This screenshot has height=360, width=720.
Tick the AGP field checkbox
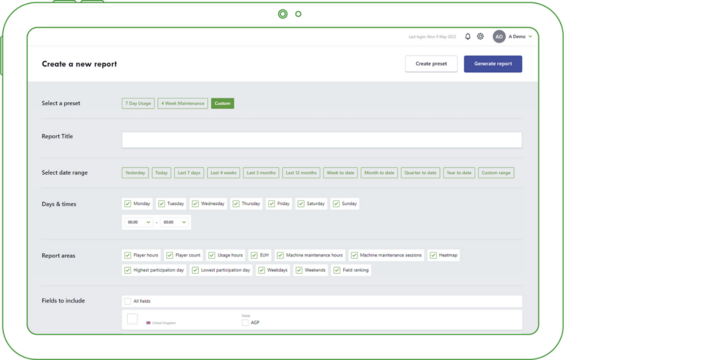coord(245,323)
